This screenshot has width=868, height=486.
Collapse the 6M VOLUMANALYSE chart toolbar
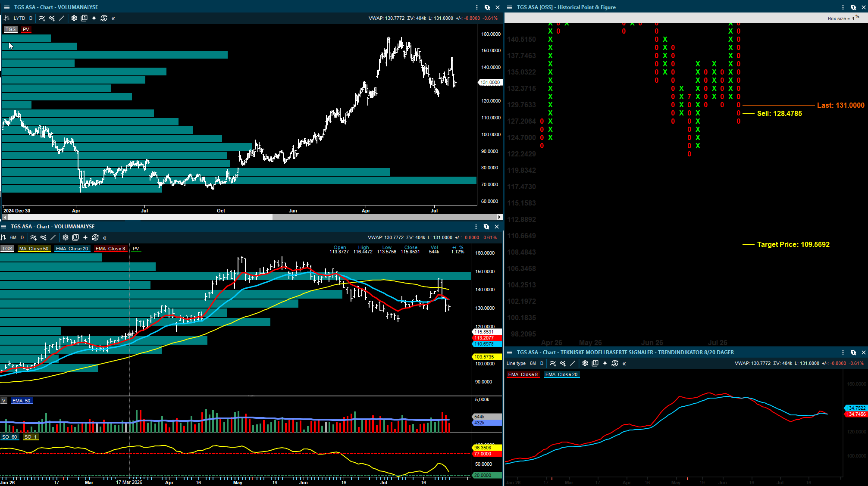pyautogui.click(x=104, y=238)
